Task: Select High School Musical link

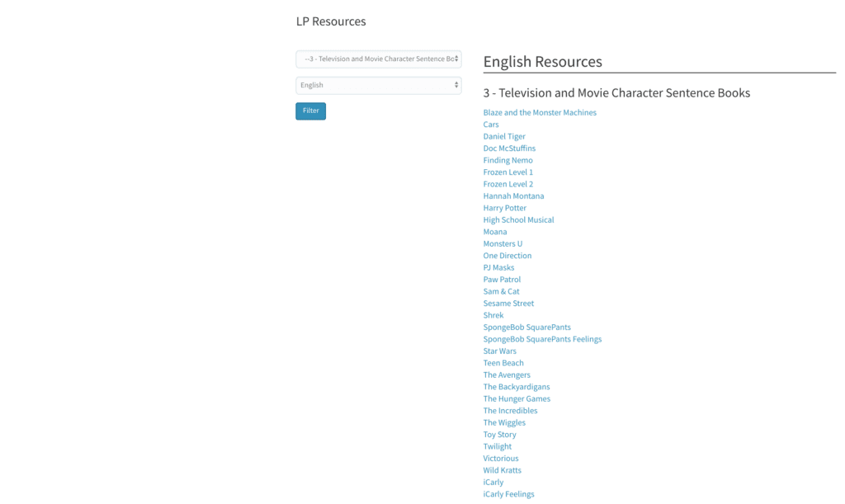Action: coord(518,220)
